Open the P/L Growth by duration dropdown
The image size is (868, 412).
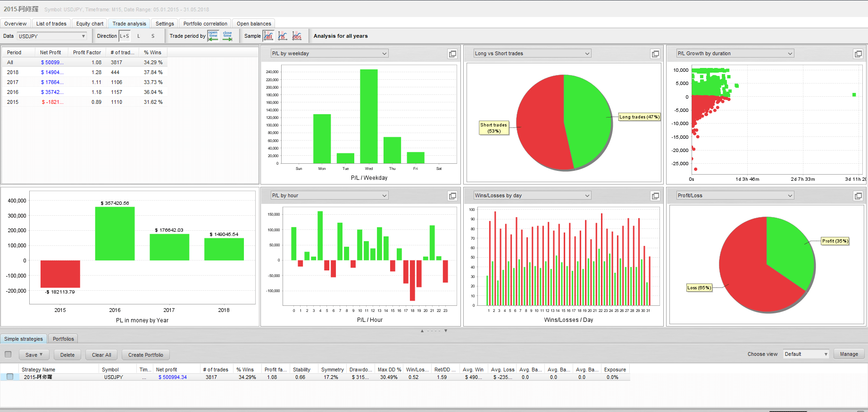735,53
